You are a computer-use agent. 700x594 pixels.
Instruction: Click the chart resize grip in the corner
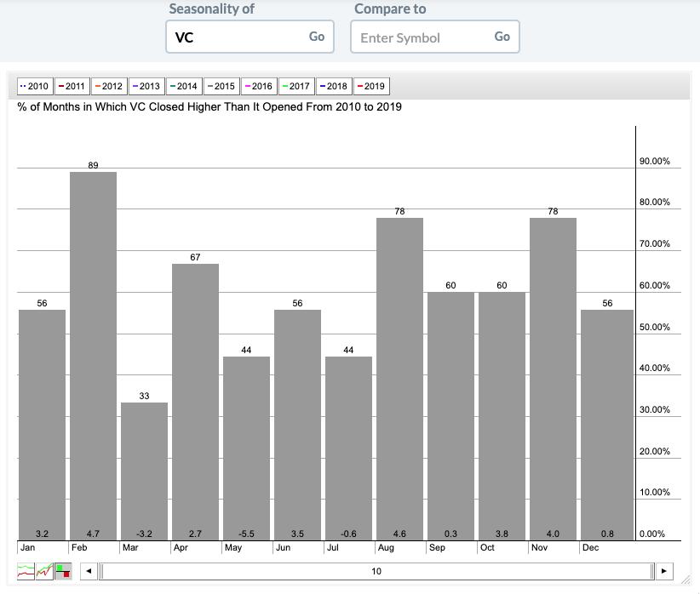pyautogui.click(x=686, y=580)
